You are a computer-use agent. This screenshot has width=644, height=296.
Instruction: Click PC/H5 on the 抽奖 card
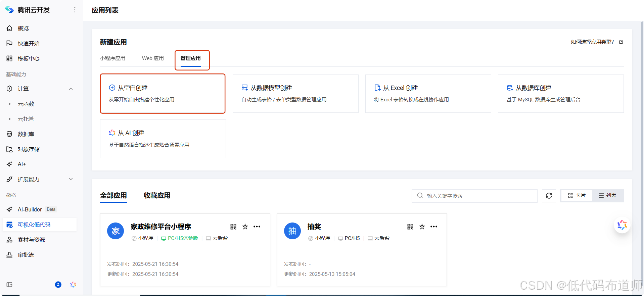(349, 238)
